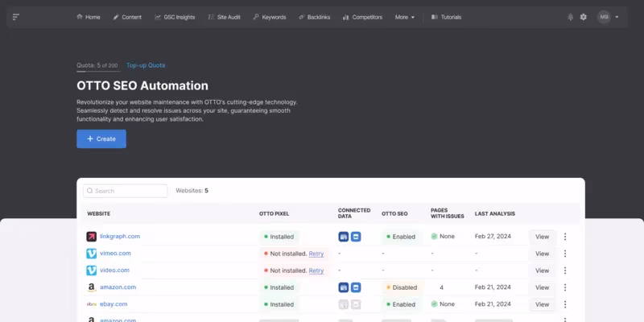Open three-dot menu for ebay.com row
This screenshot has width=644, height=322.
(565, 304)
